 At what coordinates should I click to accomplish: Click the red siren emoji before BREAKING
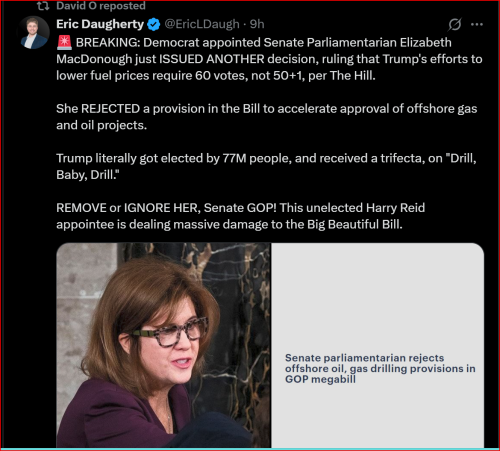pyautogui.click(x=64, y=42)
